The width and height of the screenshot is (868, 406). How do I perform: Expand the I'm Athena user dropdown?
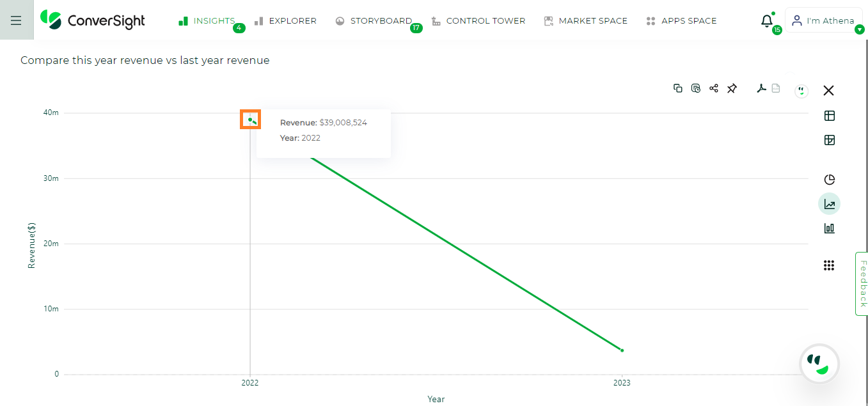click(860, 29)
